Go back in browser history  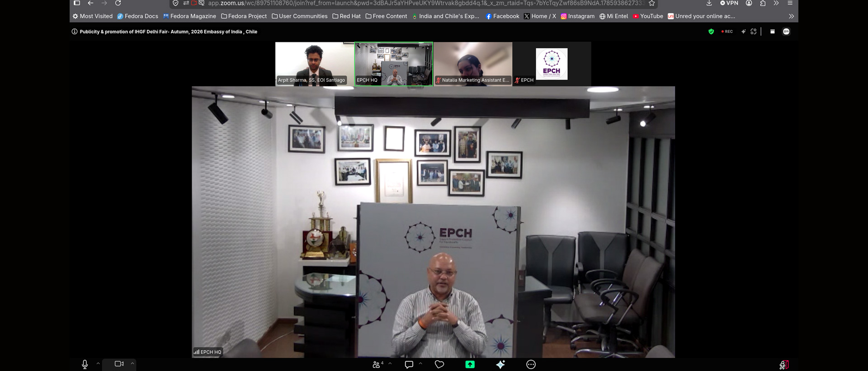[90, 3]
